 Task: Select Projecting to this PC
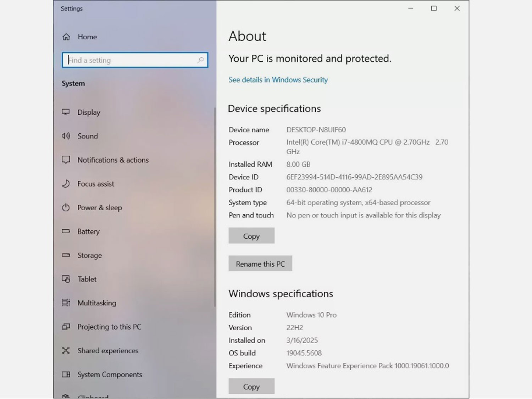coord(109,327)
